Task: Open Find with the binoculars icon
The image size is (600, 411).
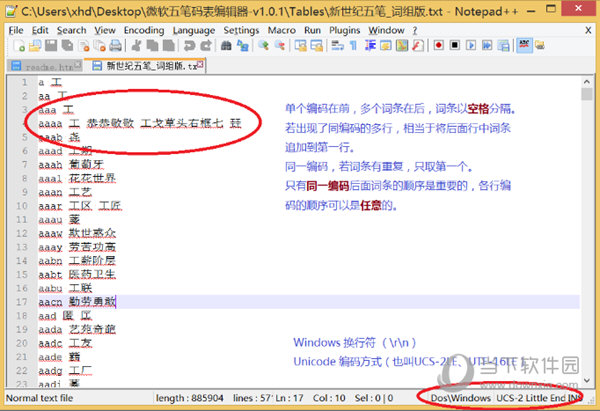Action: coord(226,46)
